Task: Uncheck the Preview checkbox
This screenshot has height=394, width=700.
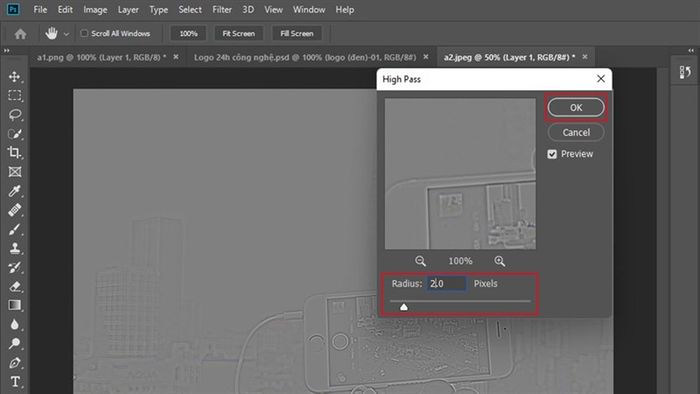Action: point(552,154)
